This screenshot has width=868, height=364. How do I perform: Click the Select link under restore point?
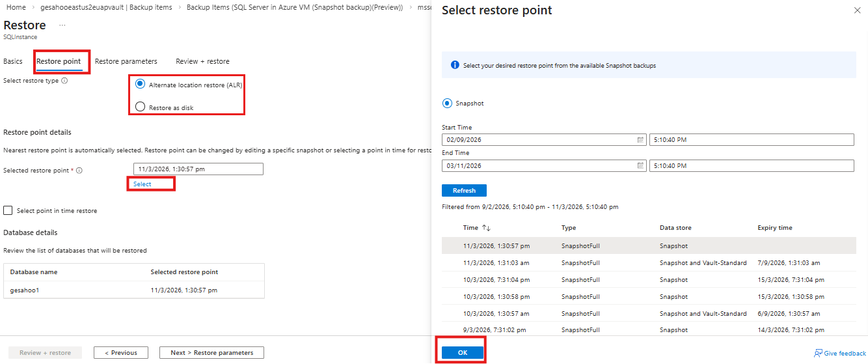coord(142,184)
